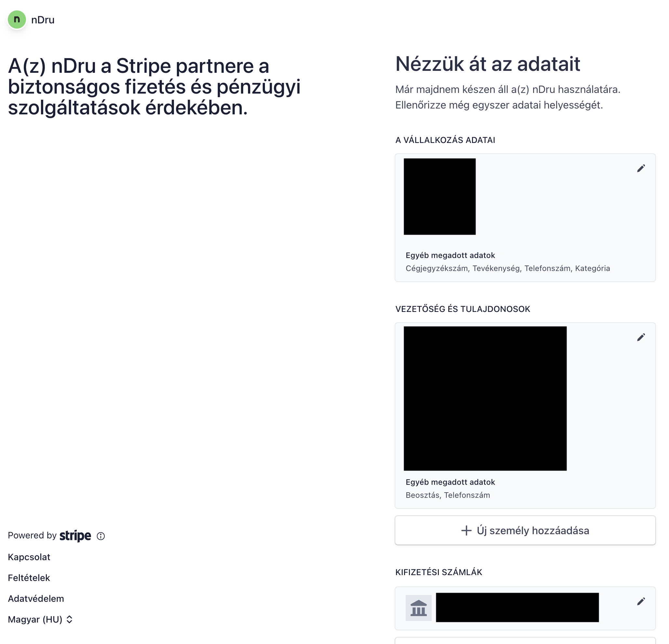The width and height of the screenshot is (669, 644).
Task: Click the green nDru logo avatar
Action: click(17, 19)
